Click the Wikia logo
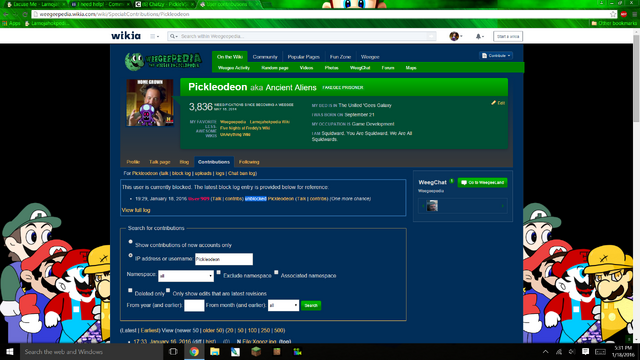Screen dimensions: 640x360 pyautogui.click(x=126, y=36)
